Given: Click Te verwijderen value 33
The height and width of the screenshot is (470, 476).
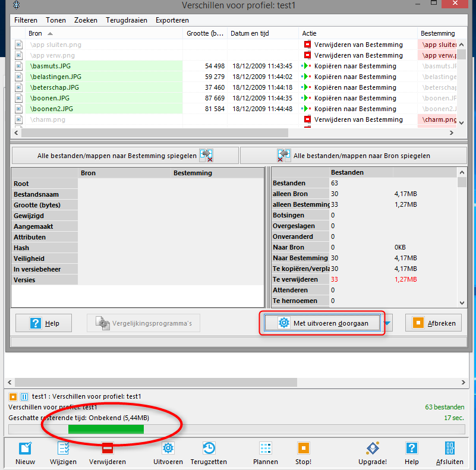Looking at the screenshot, I should [334, 279].
